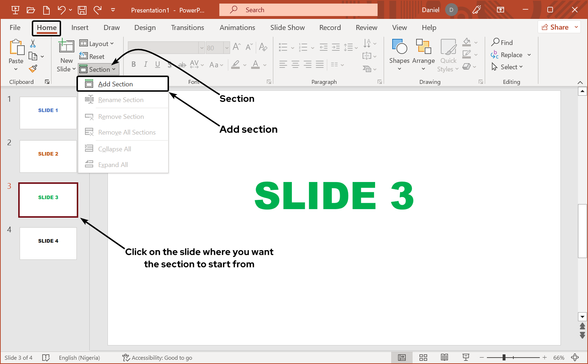This screenshot has width=588, height=364.
Task: Click the New Slide icon
Action: 66,46
